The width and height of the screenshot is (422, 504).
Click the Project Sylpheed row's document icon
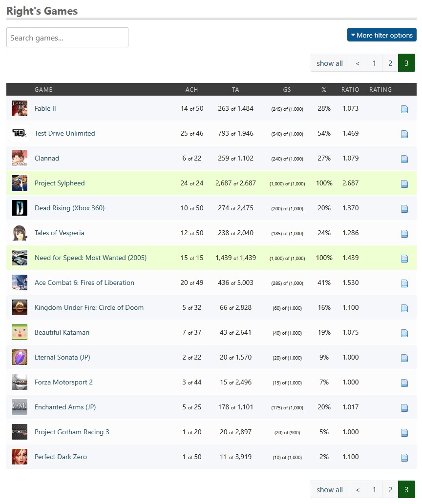404,184
